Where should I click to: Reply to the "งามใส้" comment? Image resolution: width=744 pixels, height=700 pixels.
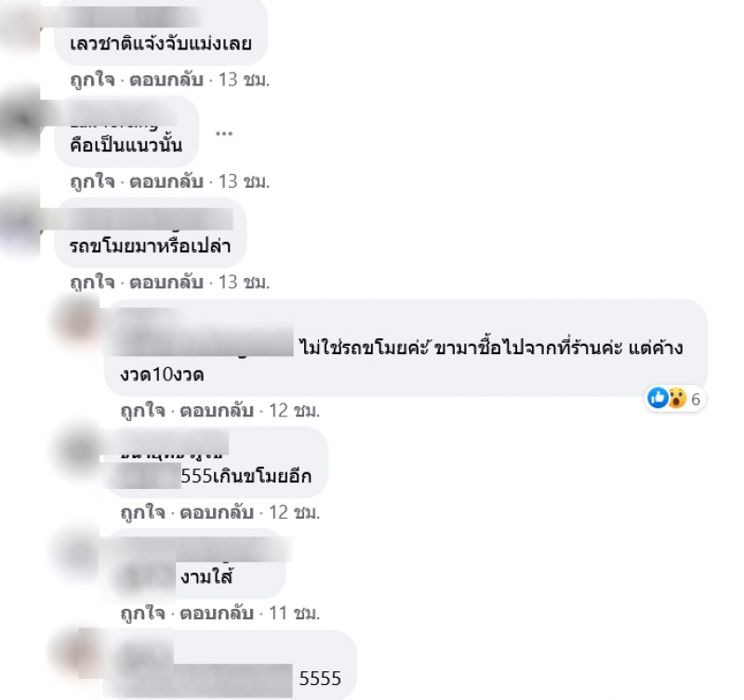tap(217, 614)
